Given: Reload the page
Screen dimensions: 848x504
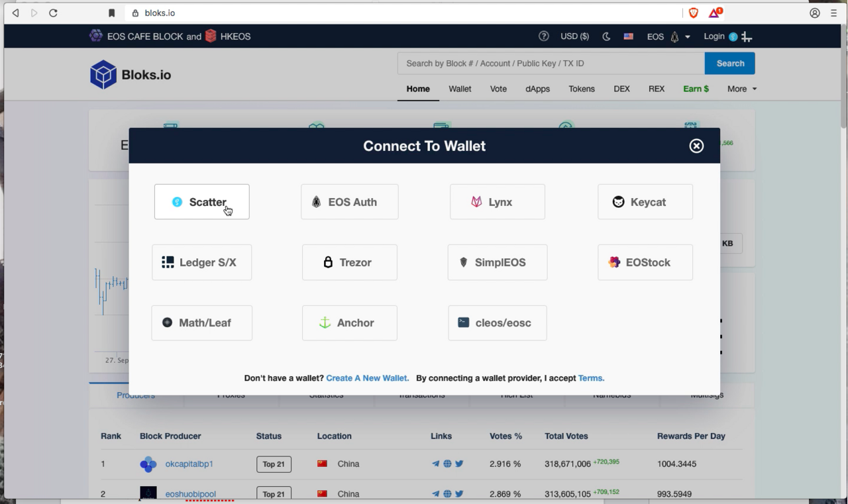Looking at the screenshot, I should [54, 13].
